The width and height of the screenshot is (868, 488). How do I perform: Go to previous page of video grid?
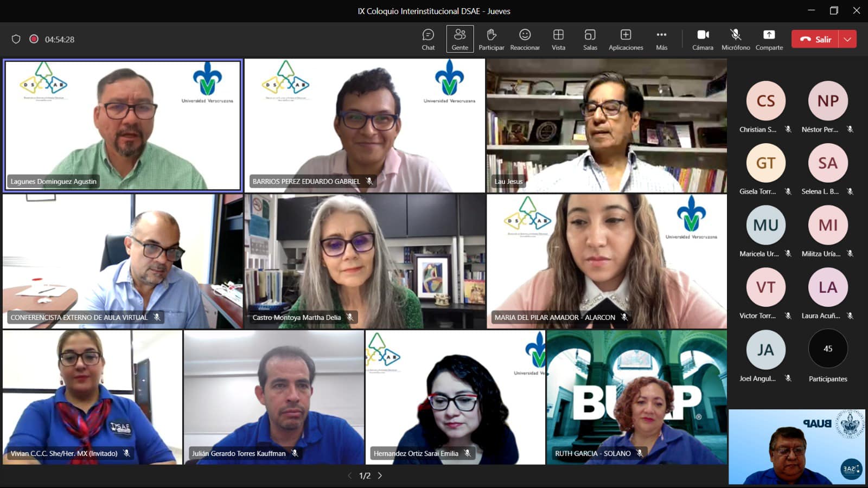(x=350, y=476)
